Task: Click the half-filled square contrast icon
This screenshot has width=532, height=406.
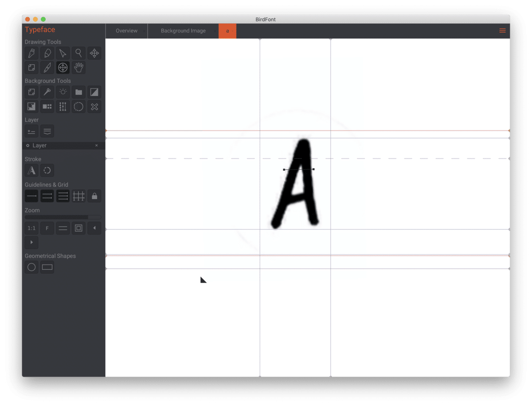Action: pos(94,92)
